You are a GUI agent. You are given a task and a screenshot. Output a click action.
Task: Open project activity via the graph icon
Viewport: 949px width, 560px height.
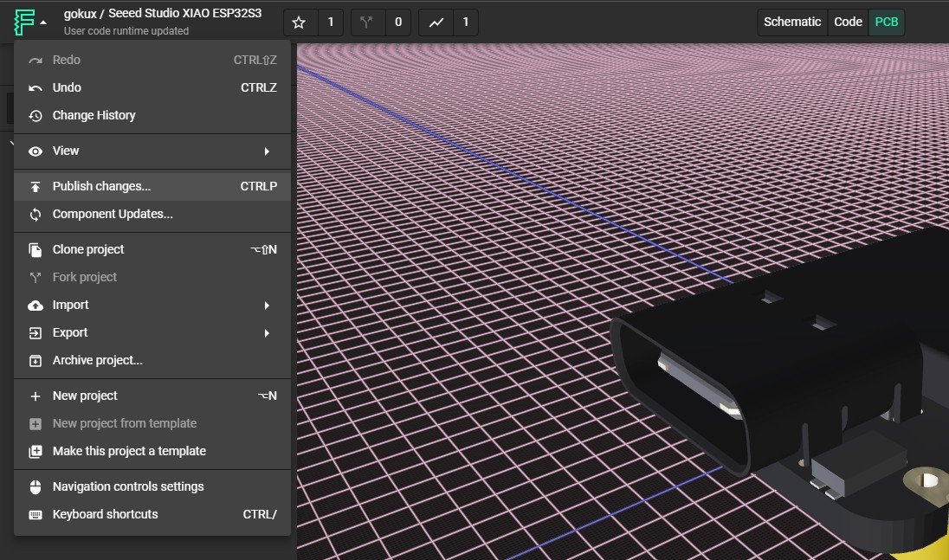(x=433, y=23)
